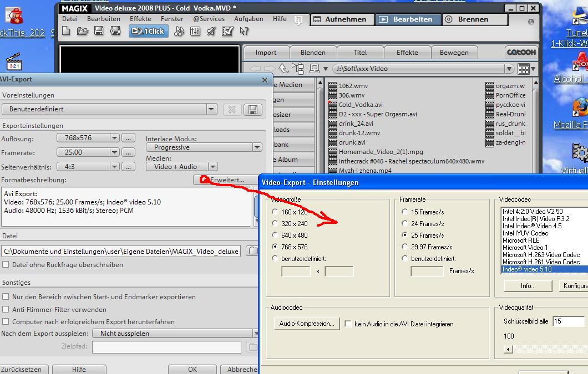Click OK in AVI-Export dialog
Image resolution: width=588 pixels, height=374 pixels.
(x=192, y=369)
